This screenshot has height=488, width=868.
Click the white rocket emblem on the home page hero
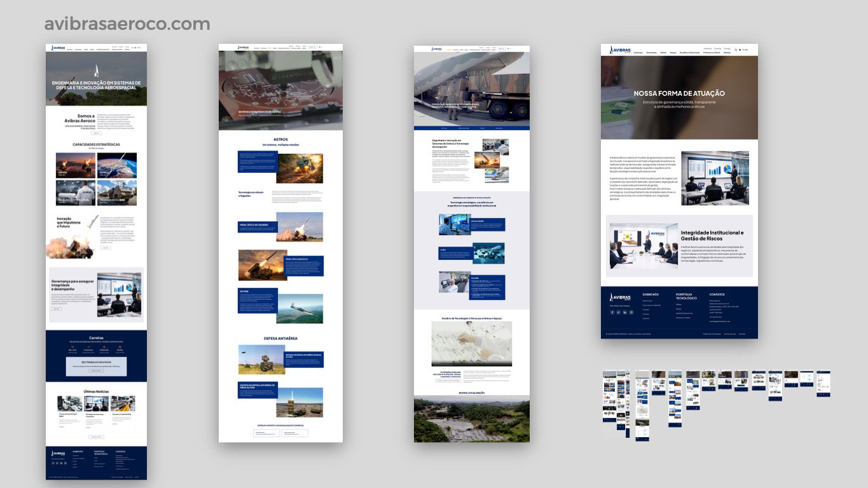pos(97,71)
